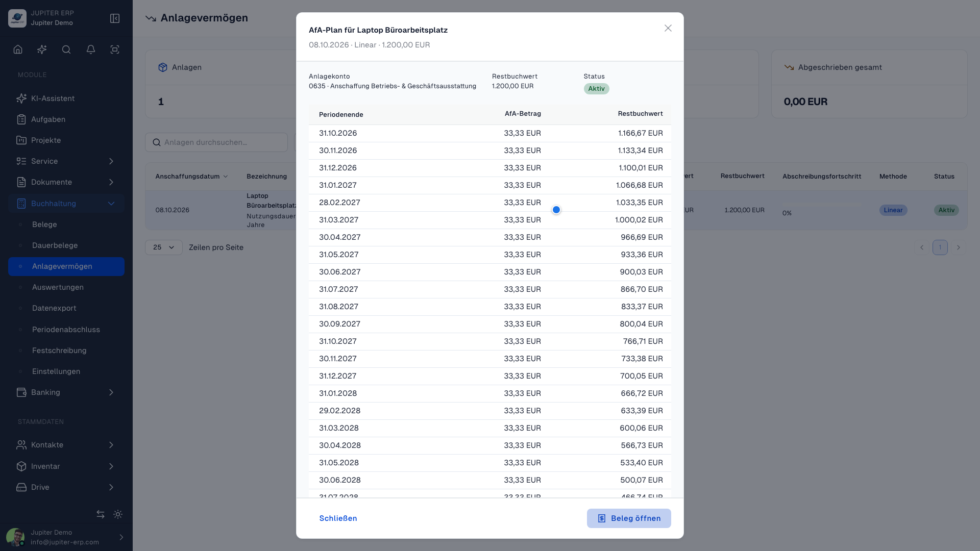The height and width of the screenshot is (551, 980).
Task: Expand the Drive menu
Action: (66, 487)
